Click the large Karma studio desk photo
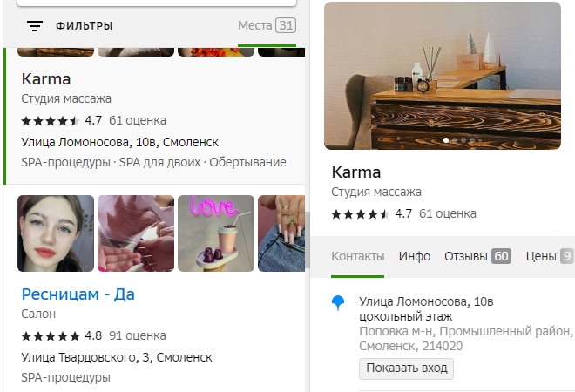This screenshot has height=392, width=575. coord(443,76)
